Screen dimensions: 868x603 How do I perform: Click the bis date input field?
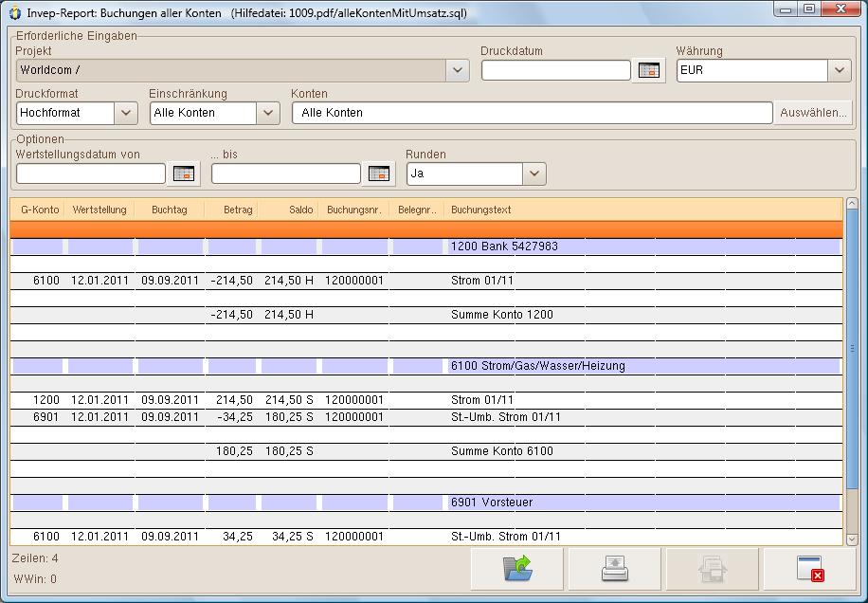285,174
